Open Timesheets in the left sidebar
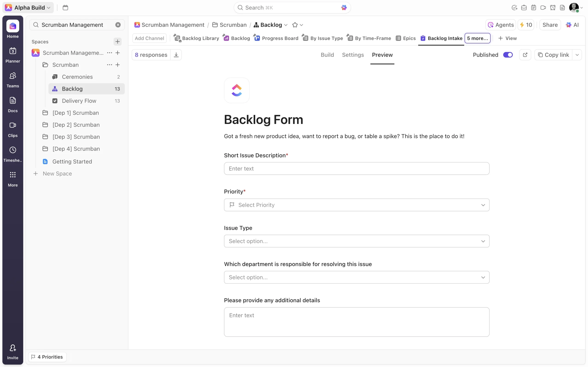The height and width of the screenshot is (367, 588). pos(13,154)
